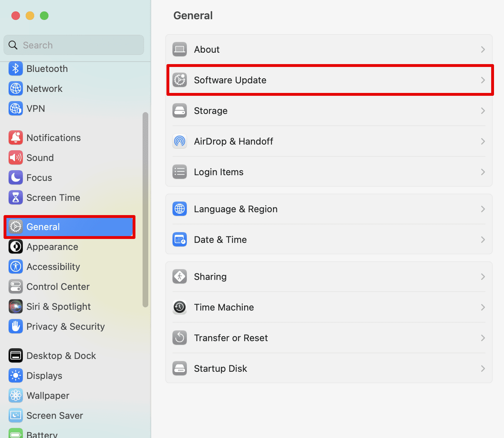
Task: Click the Sound speaker icon
Action: click(x=16, y=158)
